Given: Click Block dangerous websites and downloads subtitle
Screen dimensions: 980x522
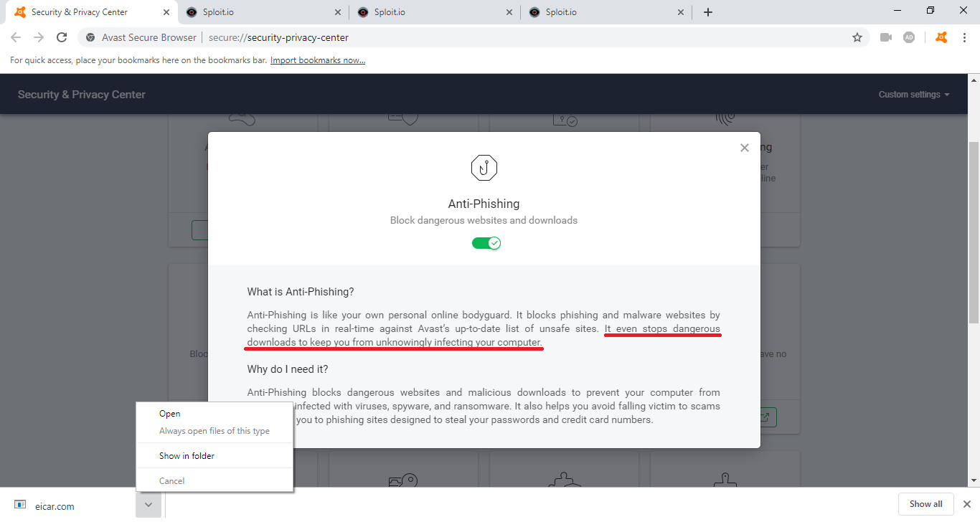Looking at the screenshot, I should [484, 220].
